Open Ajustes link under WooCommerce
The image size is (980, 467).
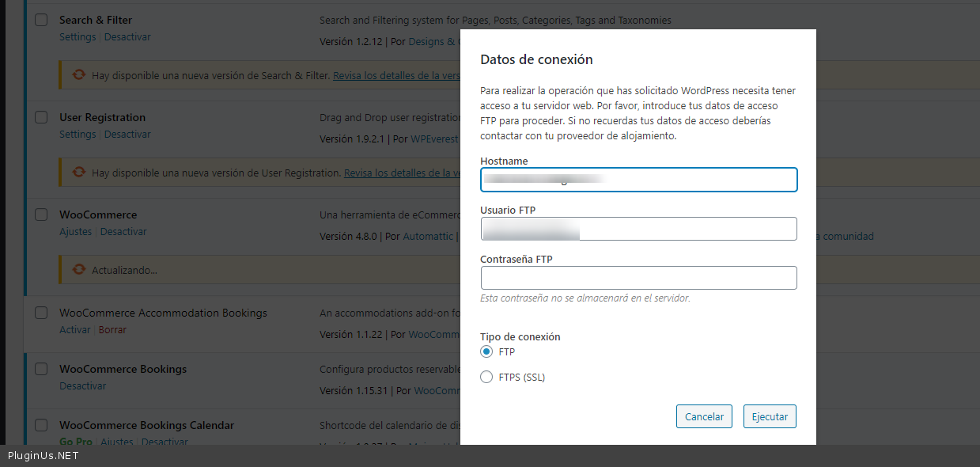coord(76,232)
